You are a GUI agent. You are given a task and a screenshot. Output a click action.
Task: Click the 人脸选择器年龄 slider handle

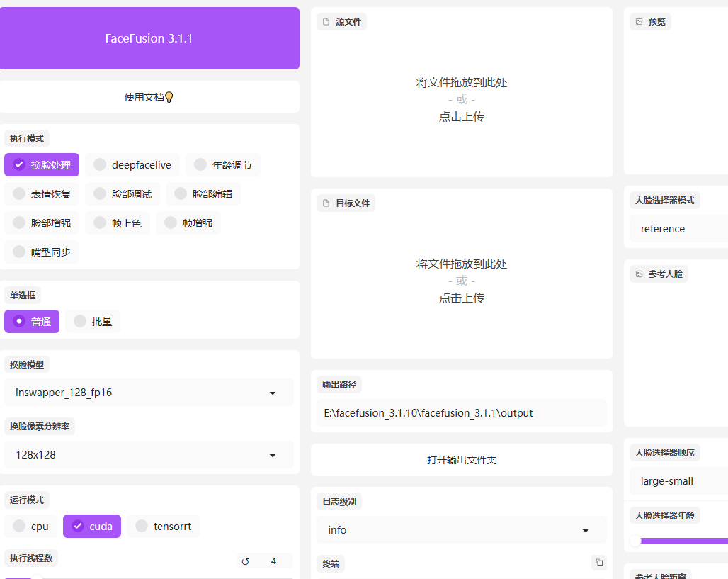point(635,541)
